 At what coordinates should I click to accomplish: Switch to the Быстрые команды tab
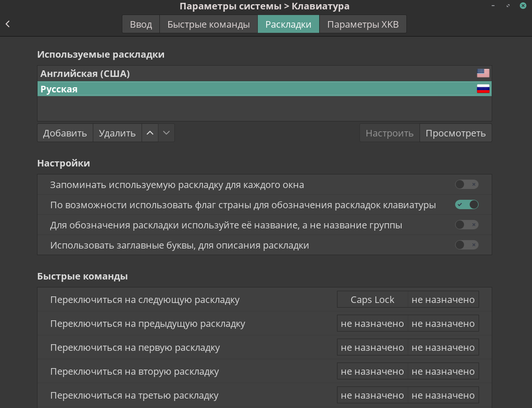coord(209,24)
